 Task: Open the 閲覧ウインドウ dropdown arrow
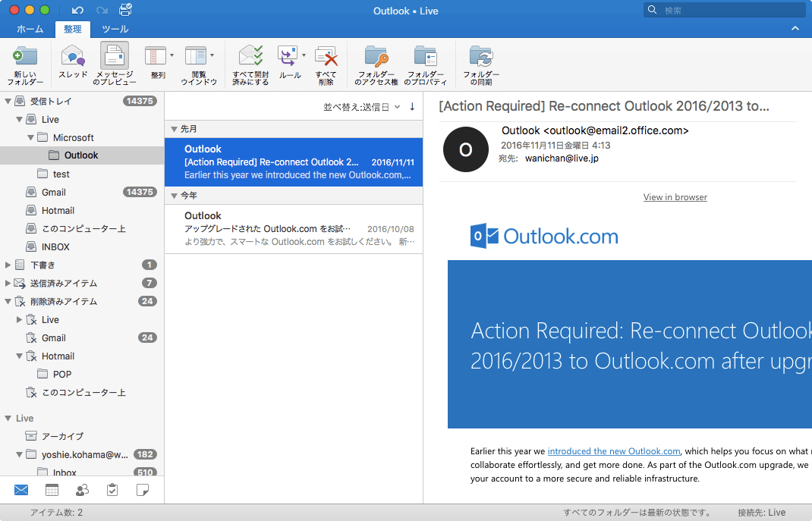click(x=212, y=55)
